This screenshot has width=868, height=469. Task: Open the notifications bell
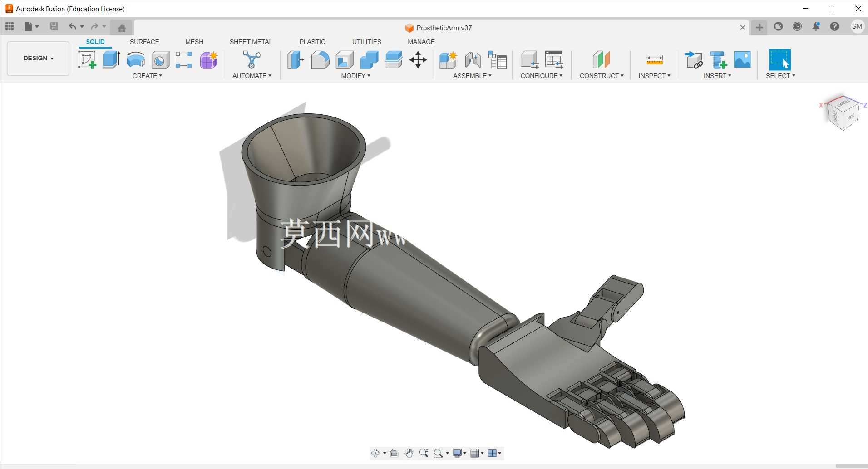point(816,26)
